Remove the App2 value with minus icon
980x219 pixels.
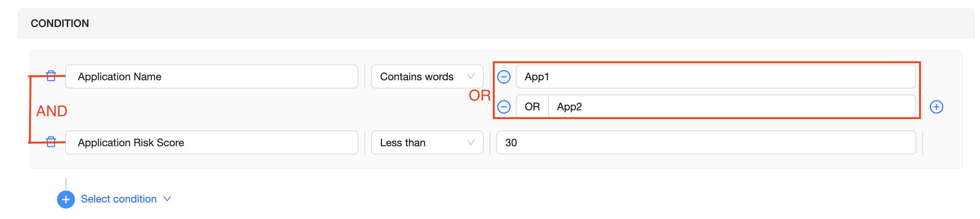(x=504, y=107)
